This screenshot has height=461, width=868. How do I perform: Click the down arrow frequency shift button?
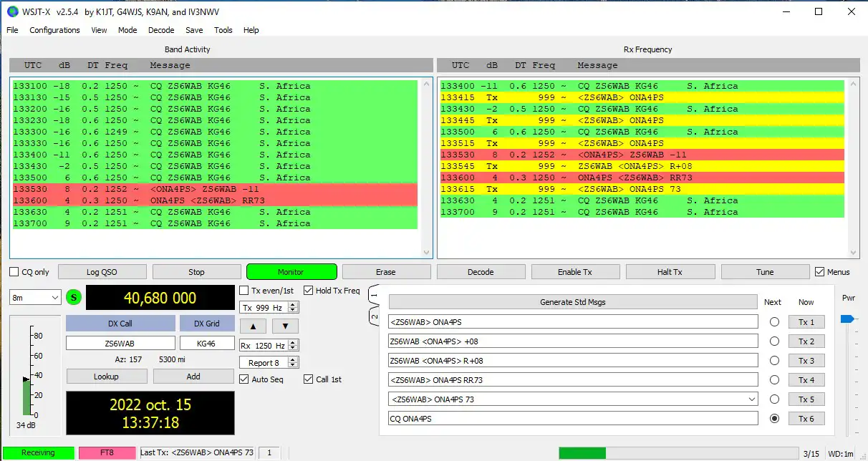click(285, 326)
